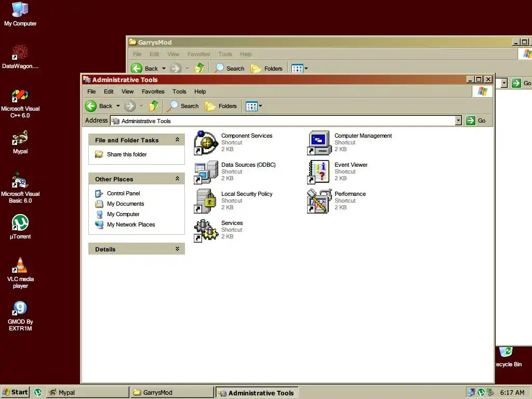532x399 pixels.
Task: Open the Address bar dropdown in Administrative Tools
Action: click(x=458, y=121)
